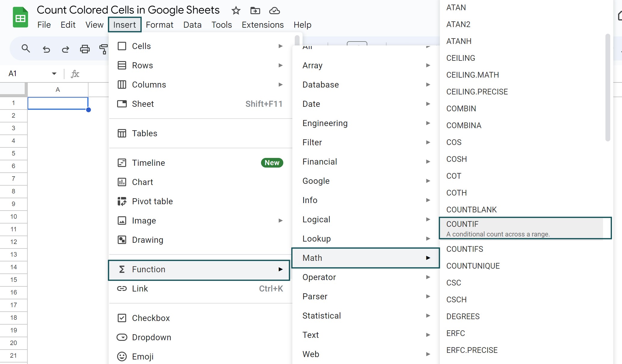Viewport: 622px width, 364px height.
Task: Open the Tools menu
Action: tap(222, 25)
